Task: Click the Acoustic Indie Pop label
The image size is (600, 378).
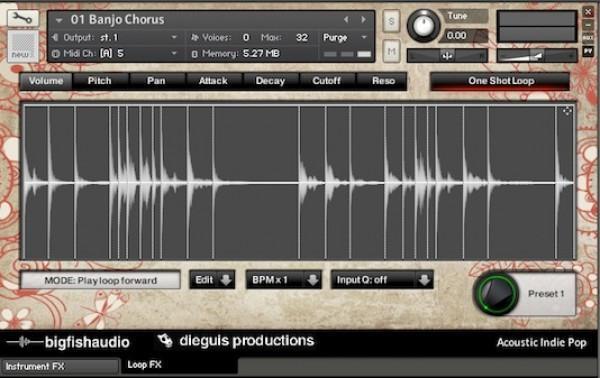Action: pyautogui.click(x=541, y=342)
